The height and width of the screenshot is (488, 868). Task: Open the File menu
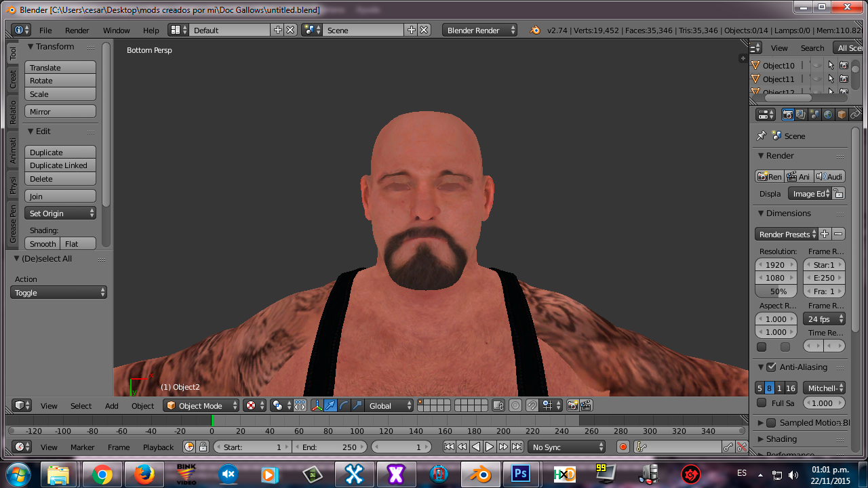click(x=45, y=30)
